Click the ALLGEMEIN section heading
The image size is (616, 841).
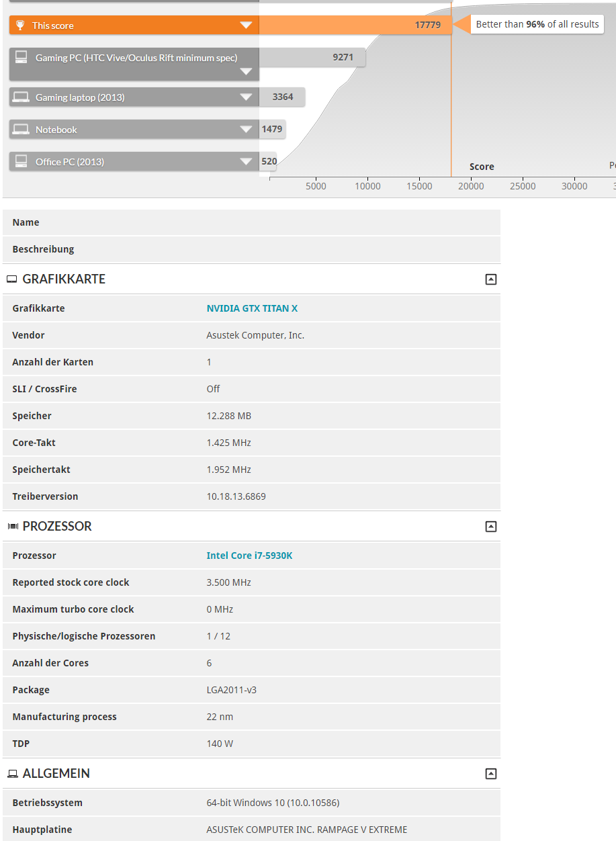pyautogui.click(x=56, y=774)
